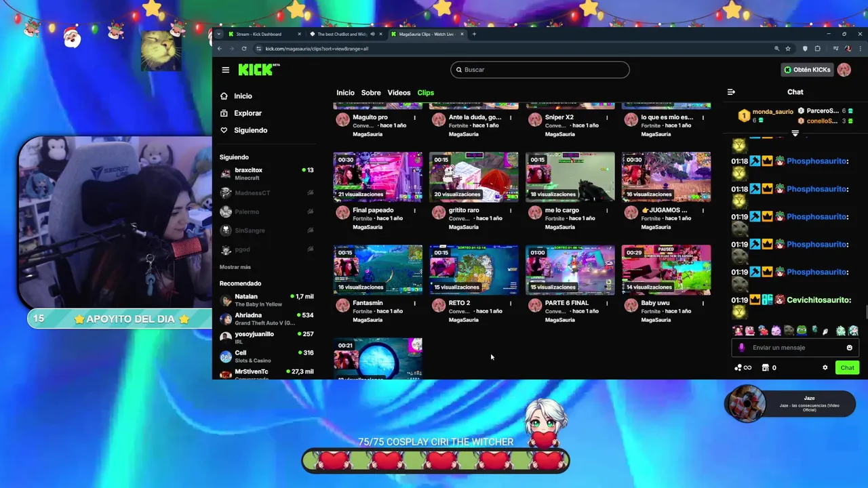The width and height of the screenshot is (868, 488).
Task: Expand the browser tab search dropdown
Action: (x=218, y=34)
